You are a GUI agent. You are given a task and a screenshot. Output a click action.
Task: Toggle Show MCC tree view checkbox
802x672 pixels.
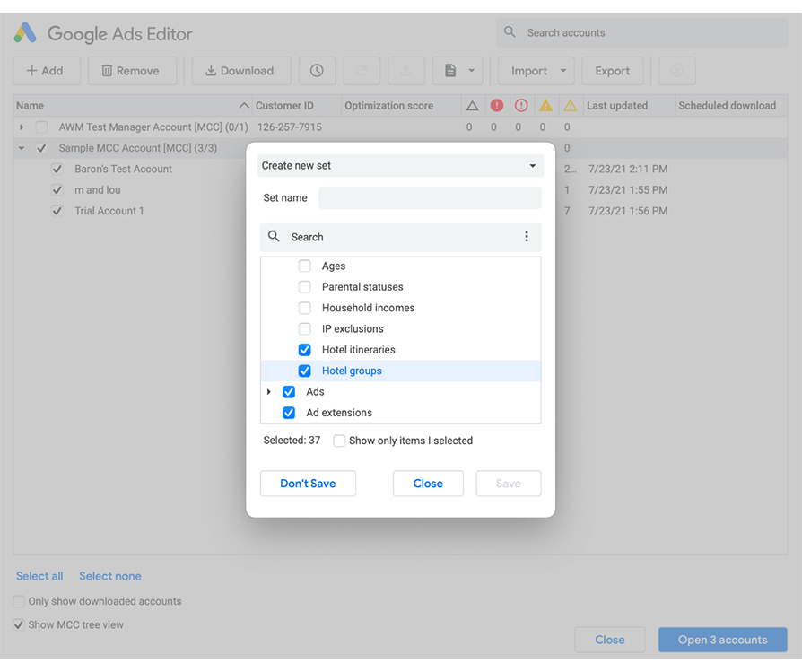tap(19, 625)
